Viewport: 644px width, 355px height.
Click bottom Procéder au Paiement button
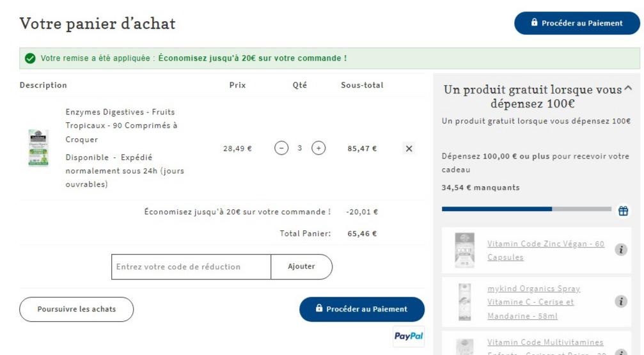[362, 309]
